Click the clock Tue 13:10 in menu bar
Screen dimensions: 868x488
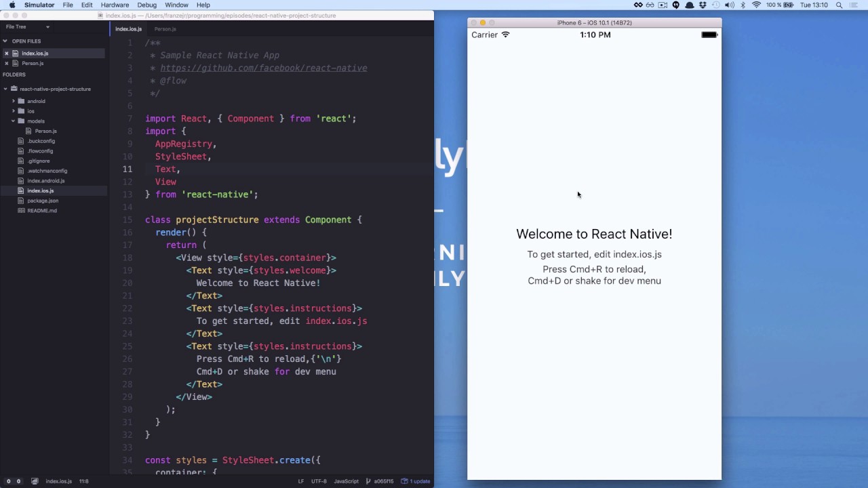pyautogui.click(x=814, y=5)
